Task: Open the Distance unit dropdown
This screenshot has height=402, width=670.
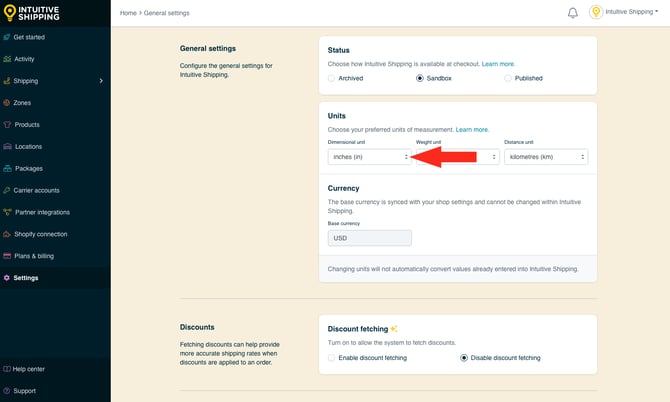Action: [x=545, y=157]
